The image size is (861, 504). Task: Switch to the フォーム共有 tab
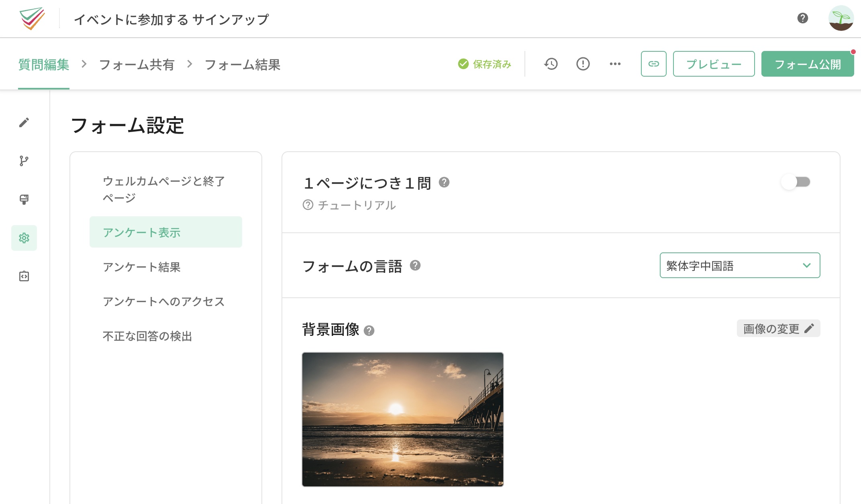tap(137, 65)
